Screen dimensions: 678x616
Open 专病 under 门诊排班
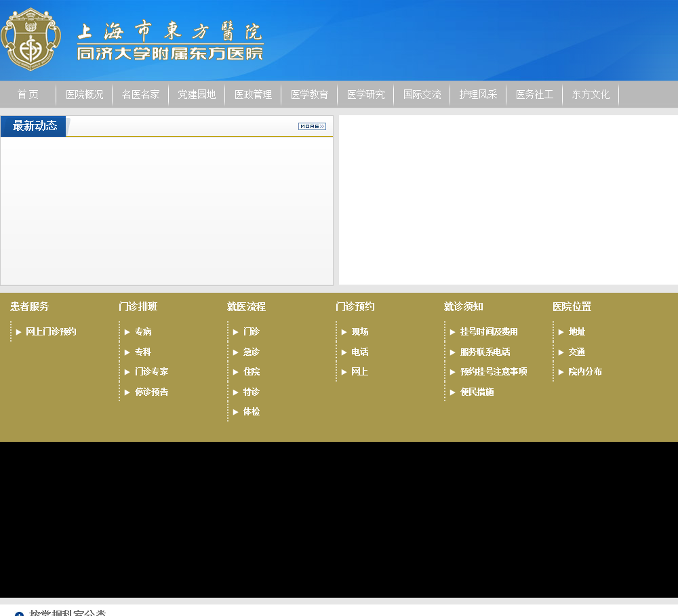coord(143,331)
